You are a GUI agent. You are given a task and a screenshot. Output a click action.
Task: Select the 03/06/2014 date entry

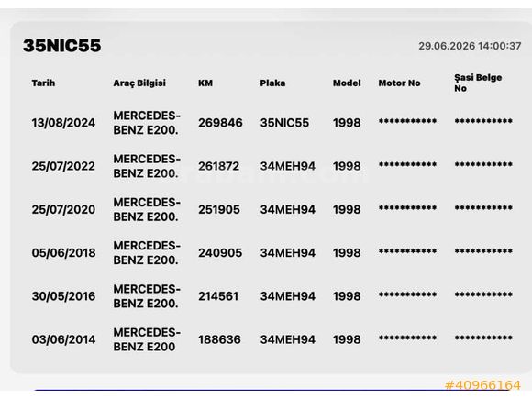(x=63, y=339)
